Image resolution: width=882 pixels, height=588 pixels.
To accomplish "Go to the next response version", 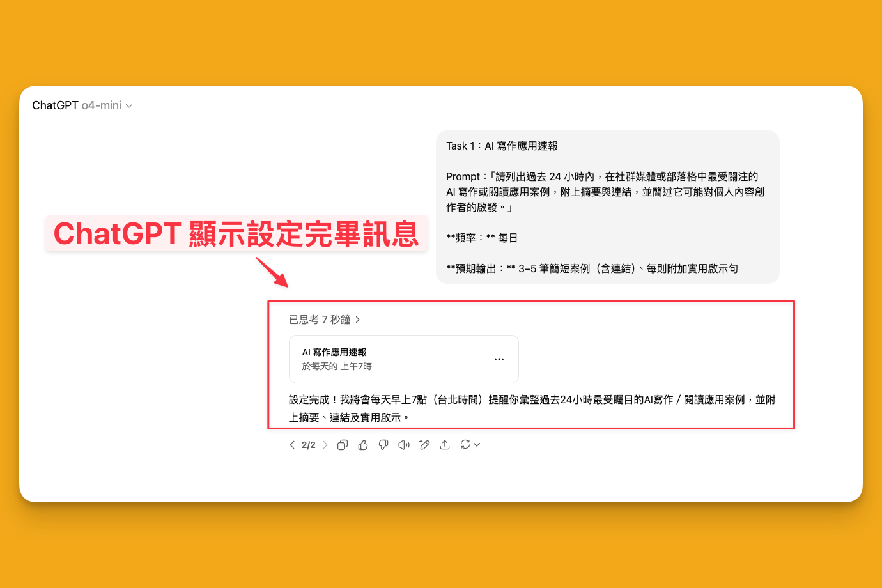I will tap(325, 445).
